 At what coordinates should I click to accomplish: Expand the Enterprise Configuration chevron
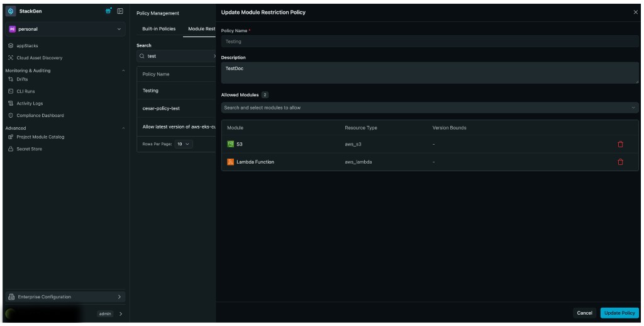[119, 297]
